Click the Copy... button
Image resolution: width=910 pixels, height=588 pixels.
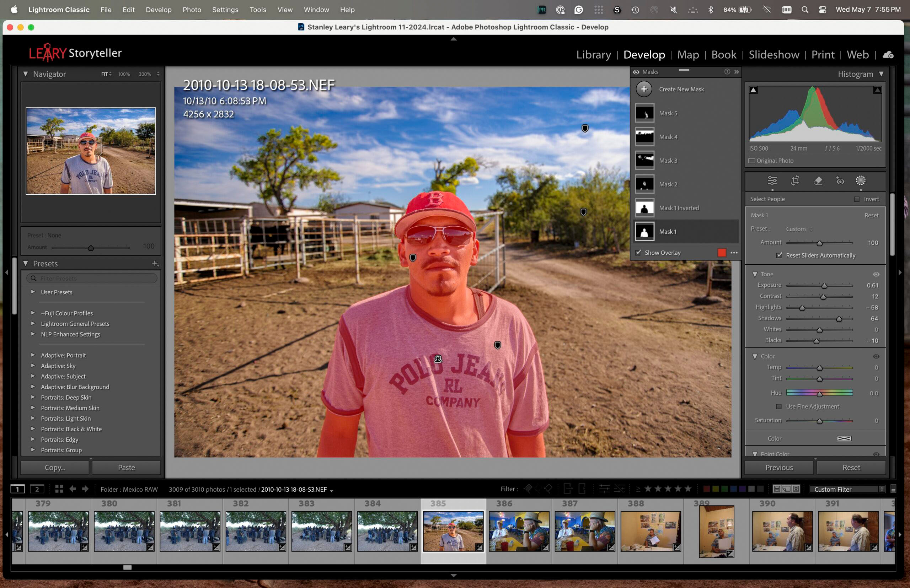pyautogui.click(x=55, y=467)
